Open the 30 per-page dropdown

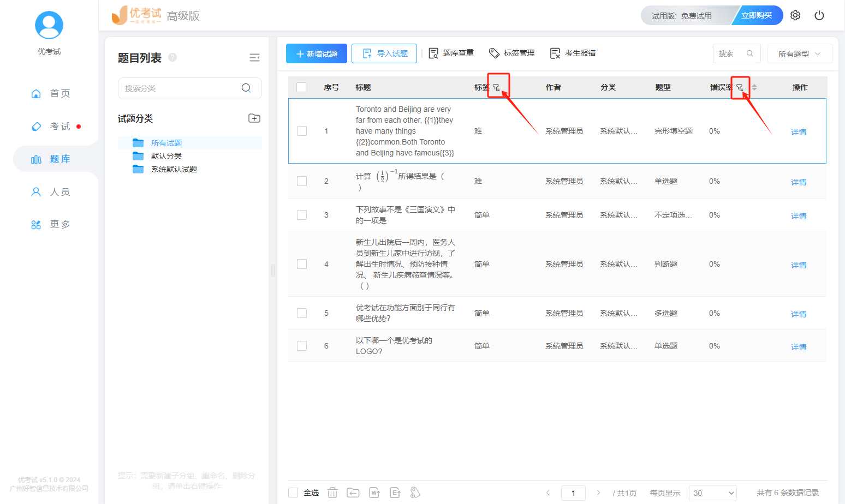pos(713,493)
